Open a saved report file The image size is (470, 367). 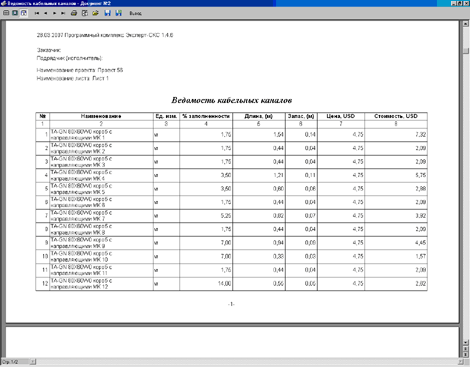coord(95,13)
